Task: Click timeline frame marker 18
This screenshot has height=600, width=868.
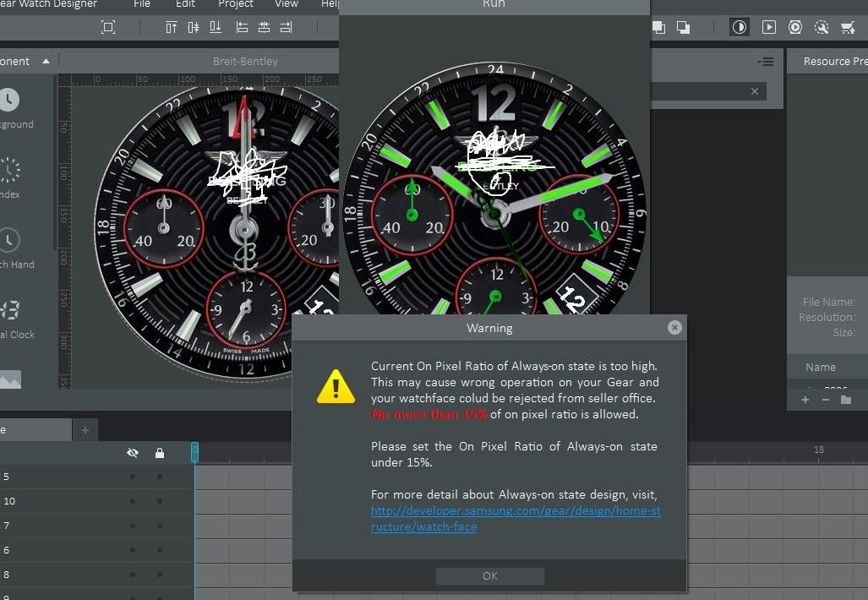Action: 819,450
